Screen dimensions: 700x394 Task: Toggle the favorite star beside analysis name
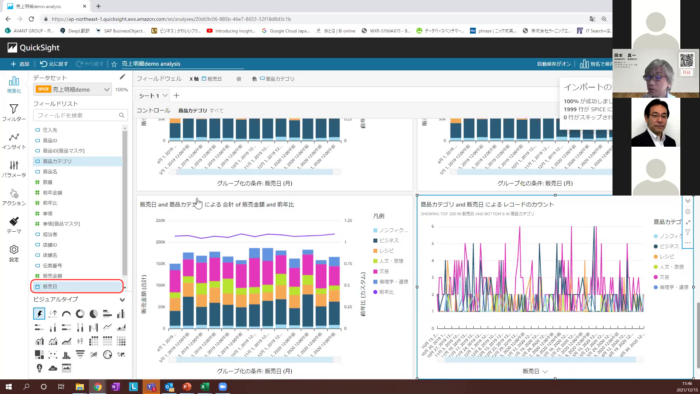(114, 64)
